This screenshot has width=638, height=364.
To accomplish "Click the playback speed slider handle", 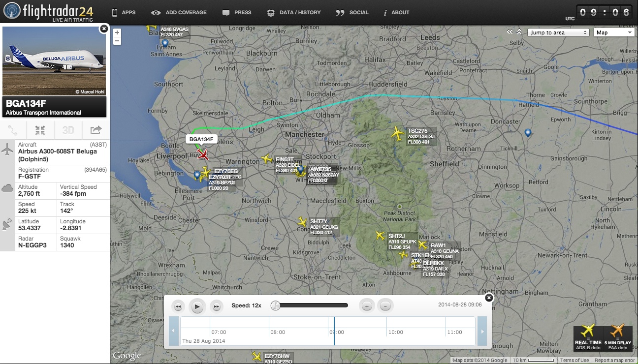I will [276, 305].
